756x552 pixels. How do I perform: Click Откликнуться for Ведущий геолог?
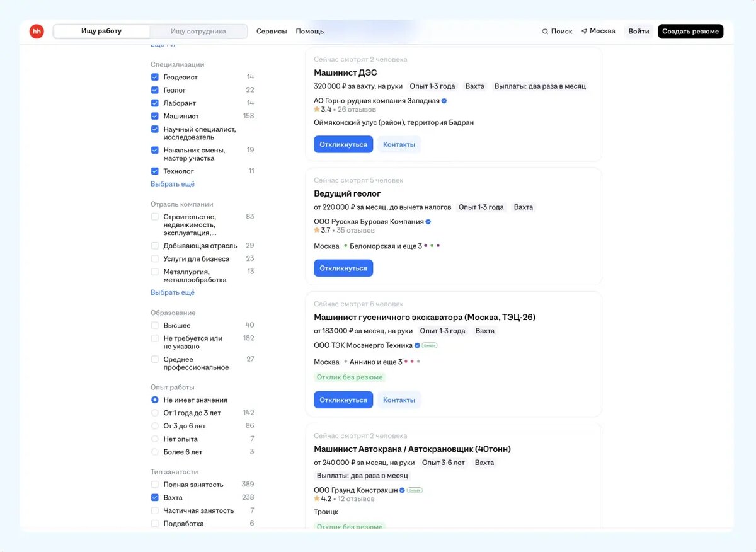343,268
